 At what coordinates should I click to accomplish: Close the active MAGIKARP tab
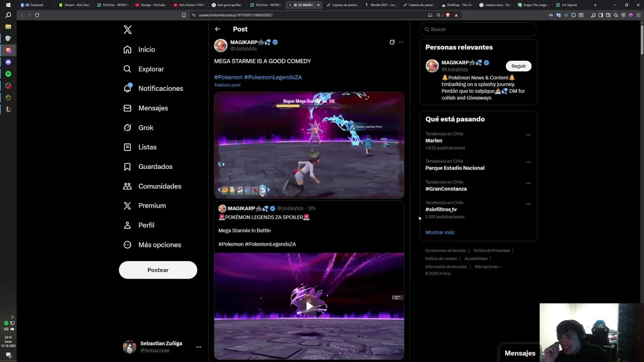pyautogui.click(x=318, y=5)
